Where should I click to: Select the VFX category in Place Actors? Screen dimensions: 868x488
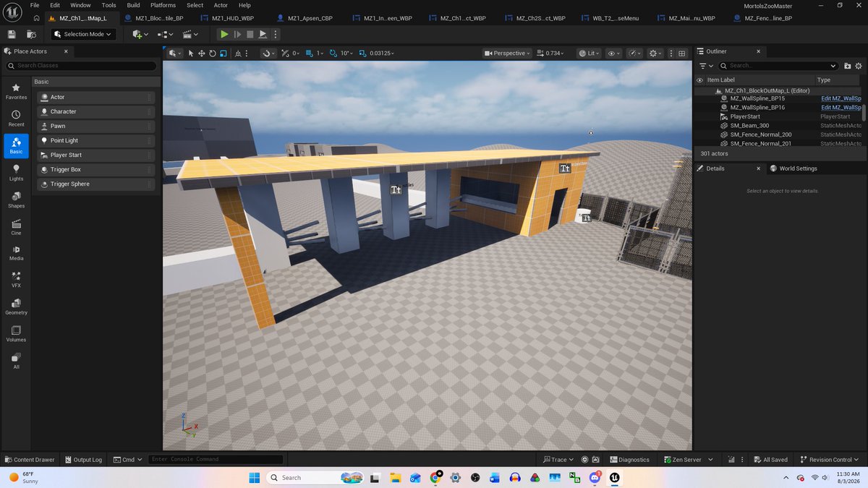tap(16, 280)
